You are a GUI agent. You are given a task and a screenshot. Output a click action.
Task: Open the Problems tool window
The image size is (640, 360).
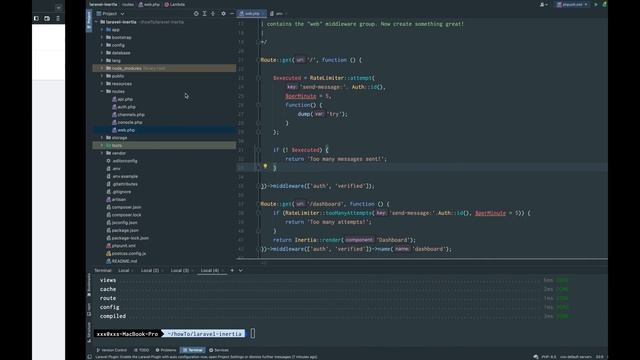(166, 350)
